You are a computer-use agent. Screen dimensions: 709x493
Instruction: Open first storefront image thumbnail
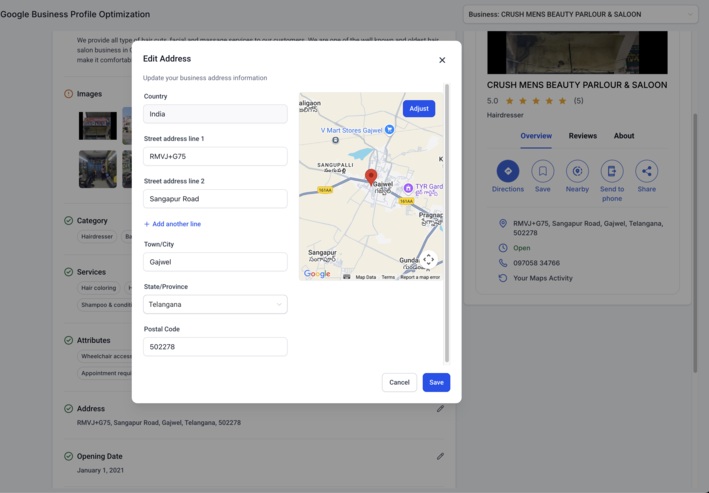pos(98,126)
